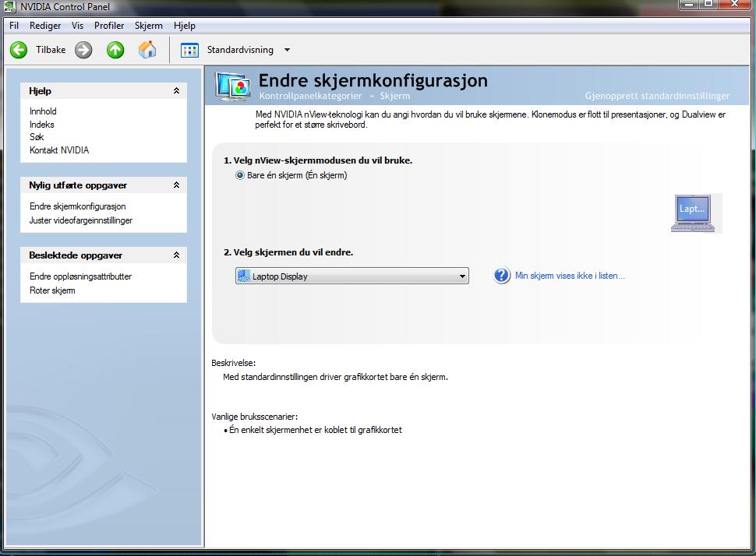Minimize the NVIDIA Control Panel window
Screen dimensions: 756x556
click(x=689, y=5)
